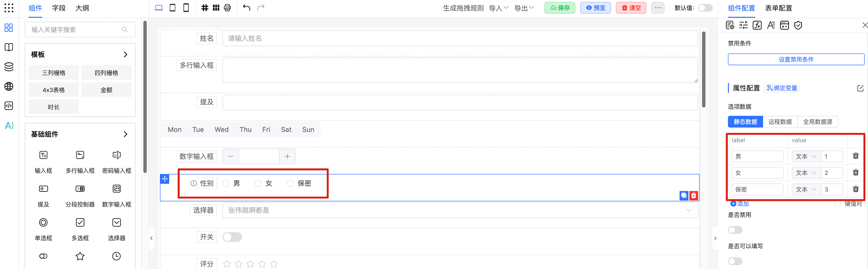Expand the 基础组件 section arrow
Viewport: 868px width, 269px height.
coord(125,134)
